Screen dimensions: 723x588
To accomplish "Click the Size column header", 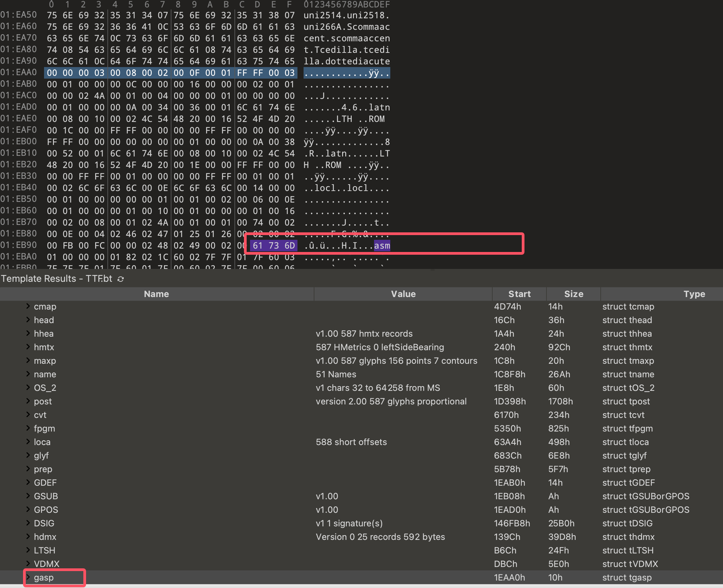I will click(x=573, y=294).
